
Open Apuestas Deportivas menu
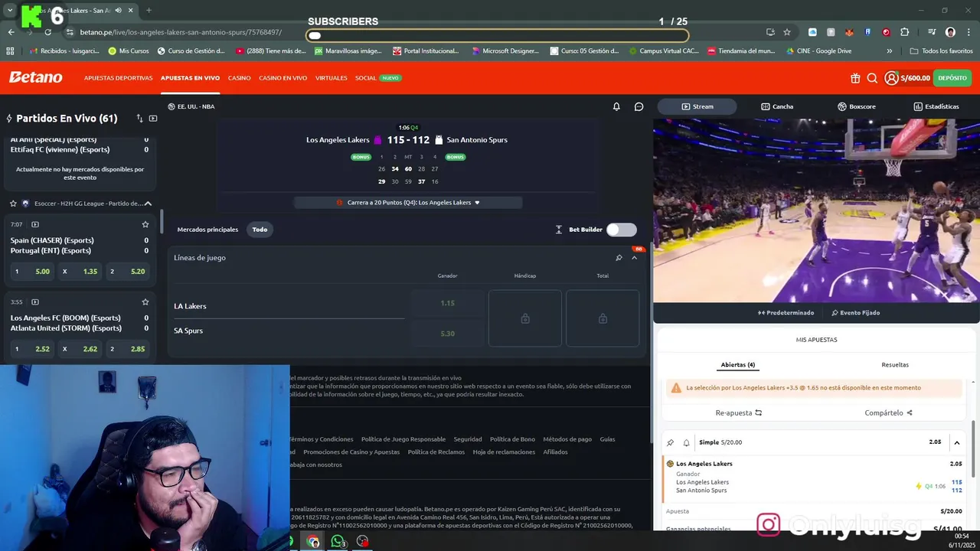pos(119,78)
